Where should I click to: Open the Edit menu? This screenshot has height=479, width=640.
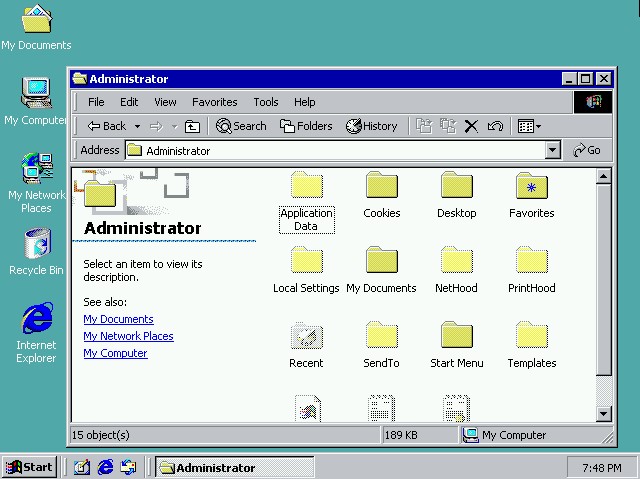(129, 102)
